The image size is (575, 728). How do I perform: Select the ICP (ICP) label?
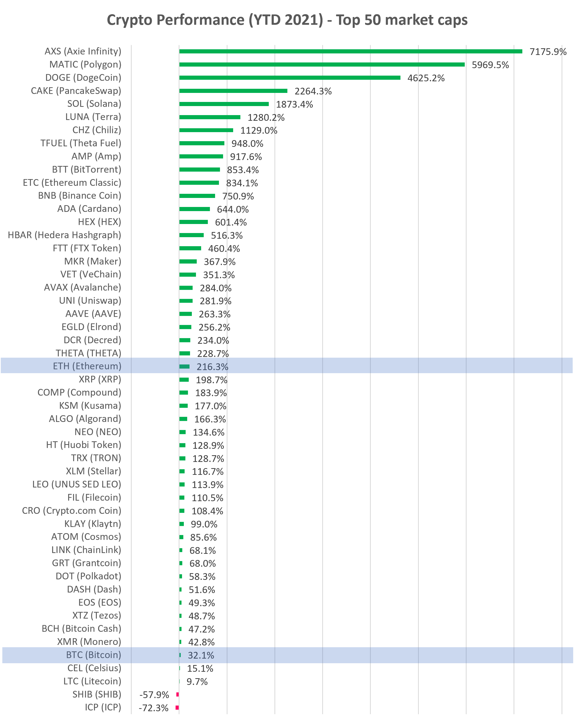pos(103,707)
